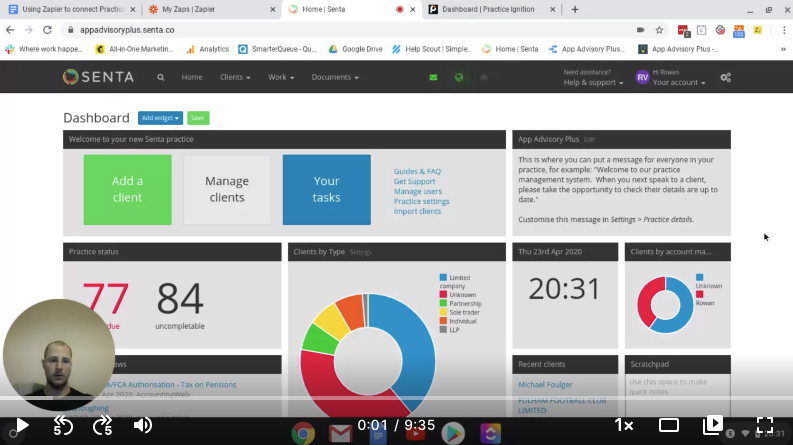Image resolution: width=793 pixels, height=445 pixels.
Task: Open the Manage users link
Action: point(418,191)
